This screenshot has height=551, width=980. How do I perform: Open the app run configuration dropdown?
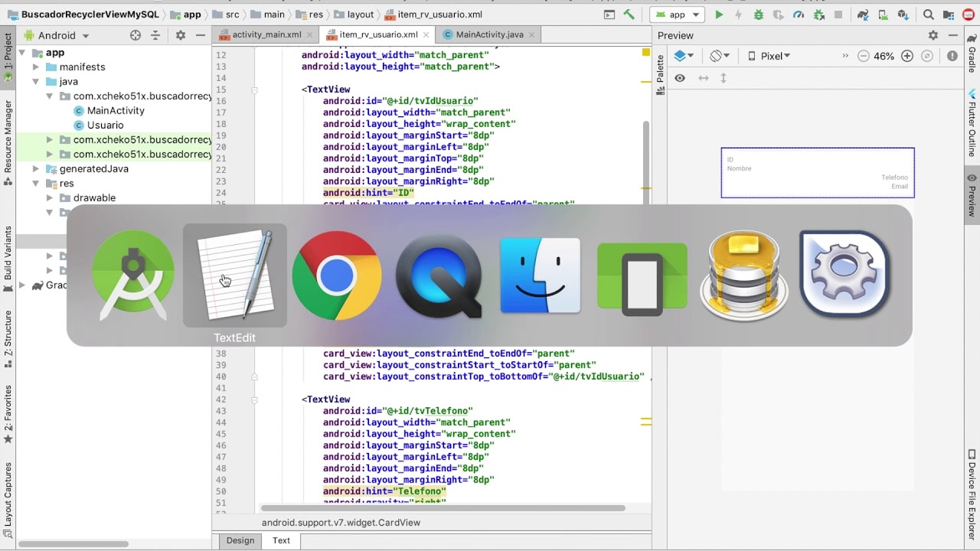pos(678,15)
